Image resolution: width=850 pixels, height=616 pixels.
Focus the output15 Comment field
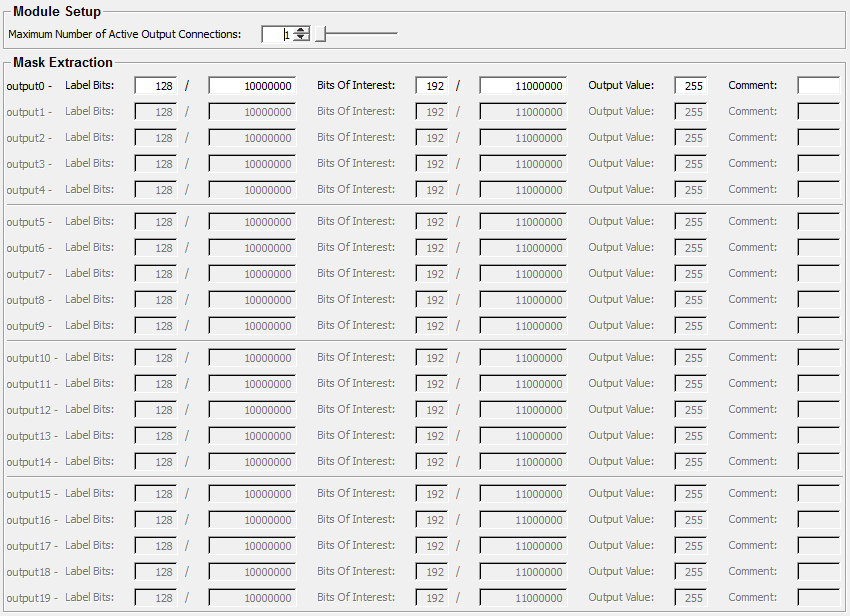pos(818,494)
